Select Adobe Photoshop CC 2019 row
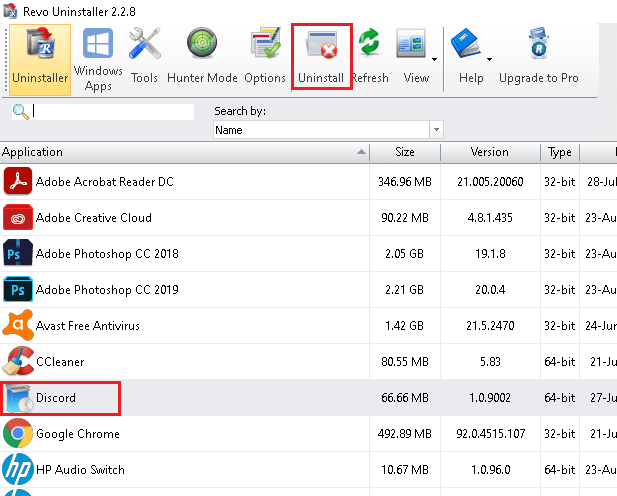Viewport: 617px width, 496px height. click(x=107, y=290)
